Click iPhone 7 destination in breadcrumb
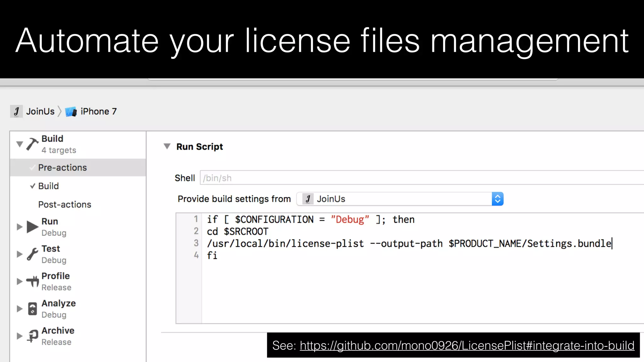The height and width of the screenshot is (362, 644). point(99,111)
